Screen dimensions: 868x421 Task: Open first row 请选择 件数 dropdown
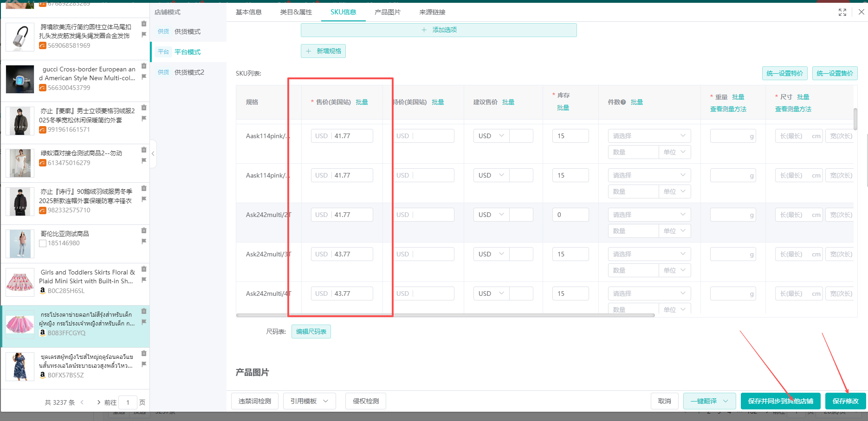(x=649, y=136)
